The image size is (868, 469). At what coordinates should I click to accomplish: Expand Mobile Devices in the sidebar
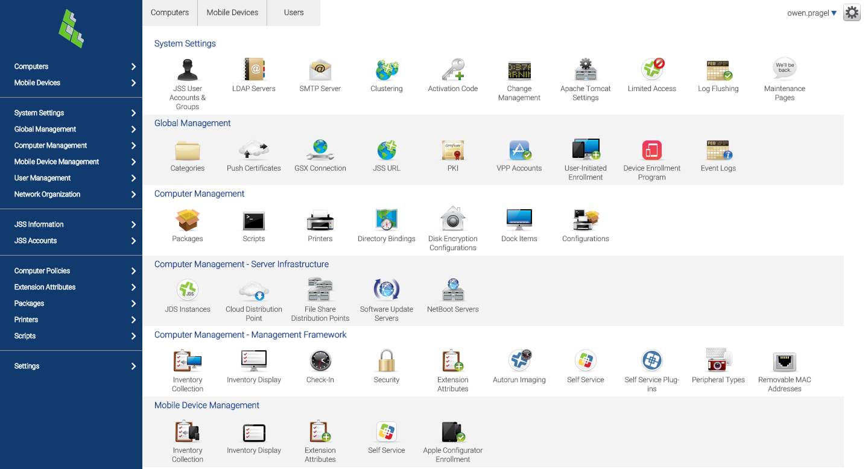[71, 83]
